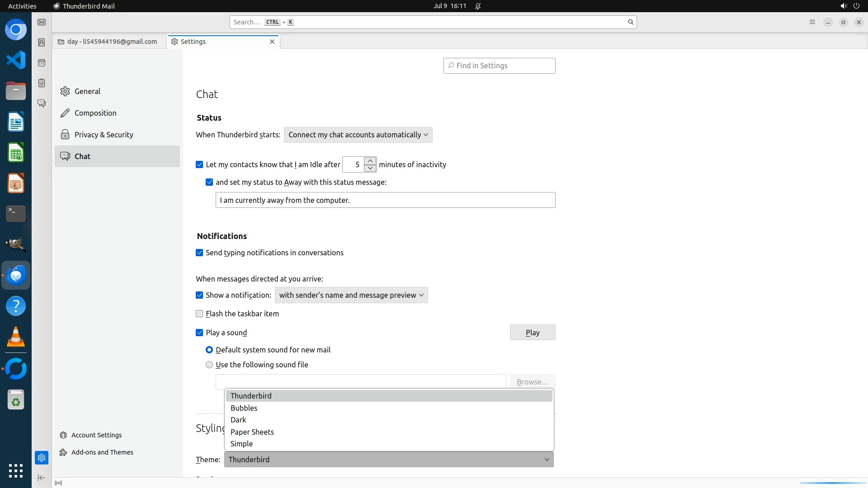Open the Thunderbird hamburger app menu
This screenshot has width=868, height=488.
point(812,22)
